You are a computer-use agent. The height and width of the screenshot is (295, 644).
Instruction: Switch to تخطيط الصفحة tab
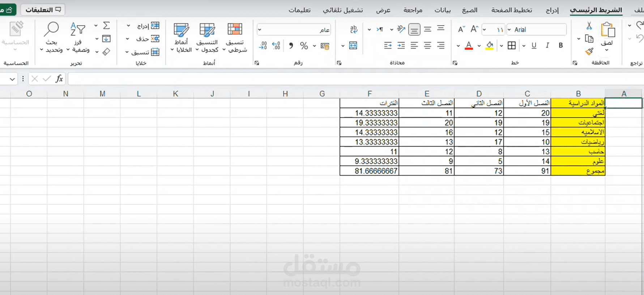511,10
